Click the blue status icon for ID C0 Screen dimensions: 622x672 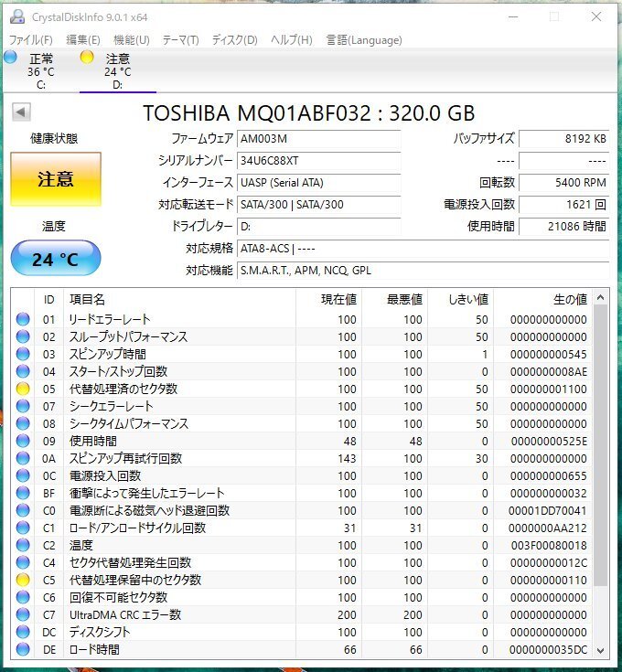[x=23, y=510]
